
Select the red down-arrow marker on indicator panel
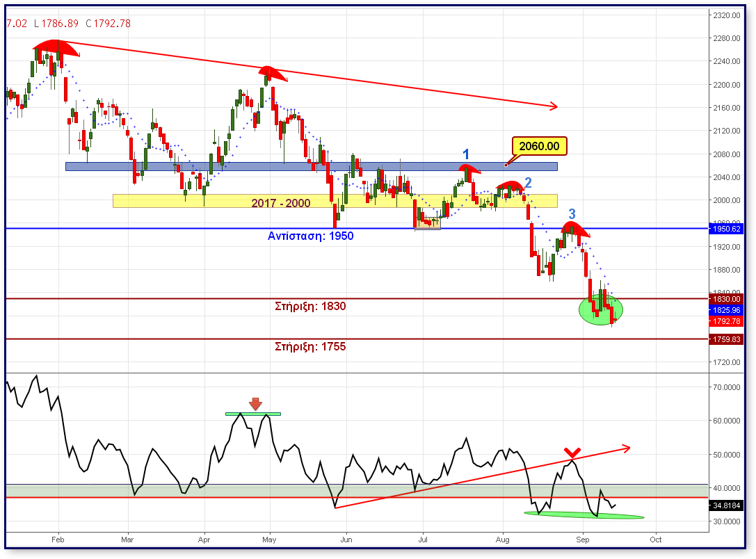click(255, 404)
